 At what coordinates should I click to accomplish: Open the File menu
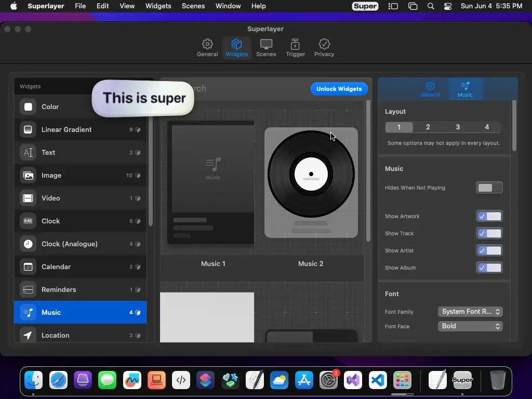81,6
